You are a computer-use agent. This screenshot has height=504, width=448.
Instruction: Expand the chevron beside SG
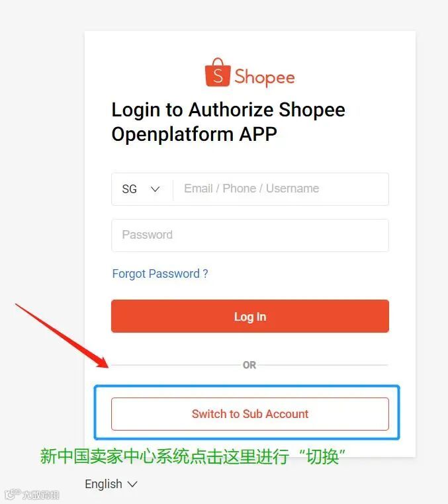(x=155, y=189)
